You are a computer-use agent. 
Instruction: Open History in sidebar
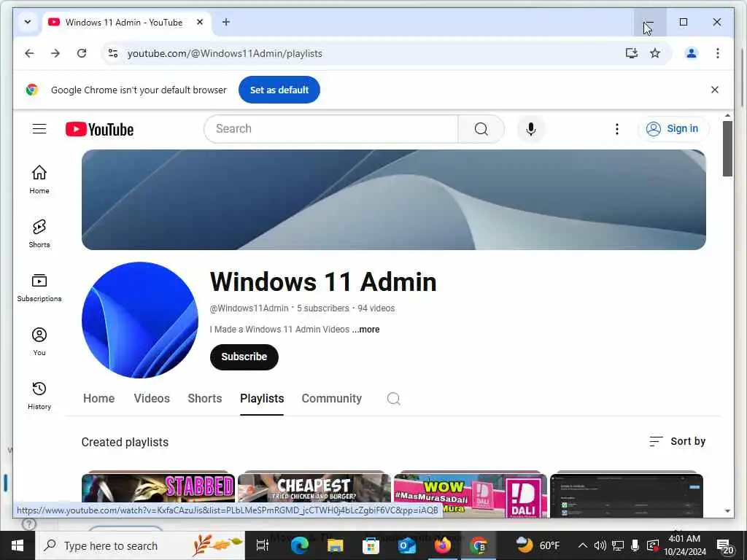click(39, 396)
